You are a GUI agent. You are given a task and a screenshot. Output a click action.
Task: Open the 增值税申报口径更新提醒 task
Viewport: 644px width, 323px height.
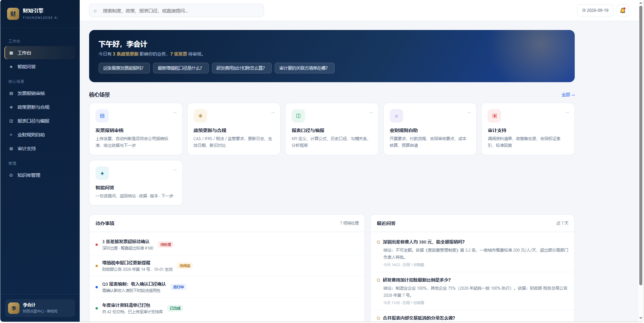(227, 266)
